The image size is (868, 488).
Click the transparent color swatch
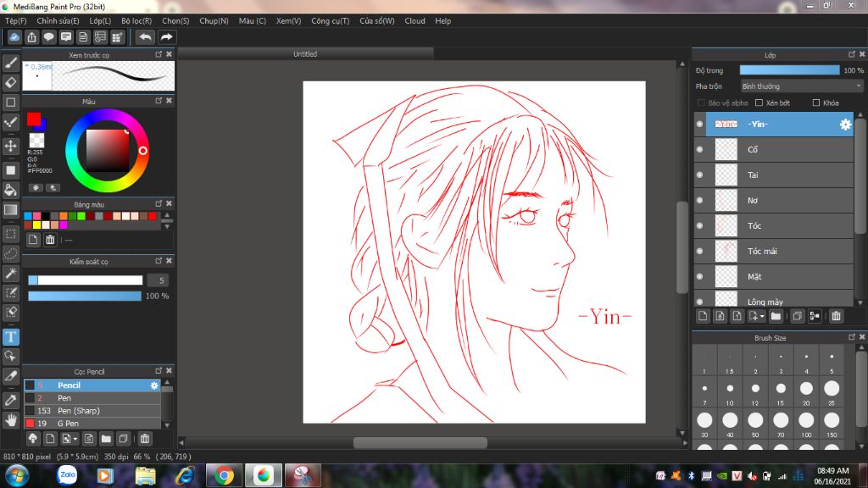click(36, 140)
